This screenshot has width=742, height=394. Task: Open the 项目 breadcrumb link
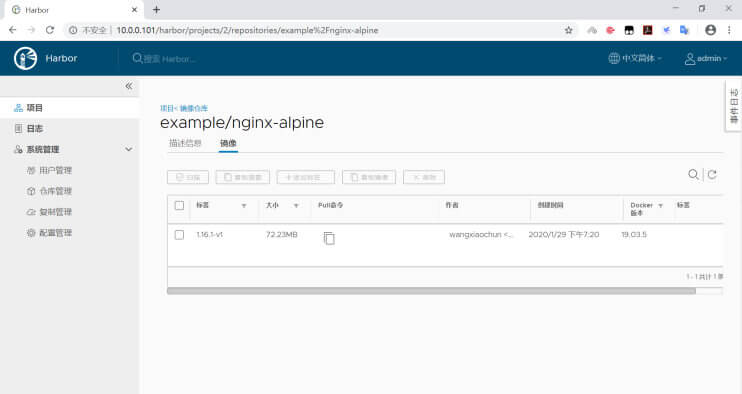click(x=167, y=108)
